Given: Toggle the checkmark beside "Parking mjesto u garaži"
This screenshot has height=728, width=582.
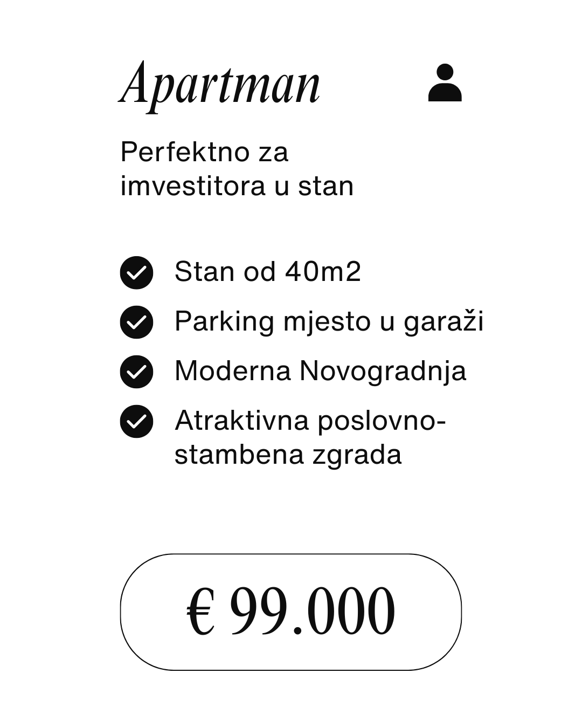Looking at the screenshot, I should tap(136, 322).
